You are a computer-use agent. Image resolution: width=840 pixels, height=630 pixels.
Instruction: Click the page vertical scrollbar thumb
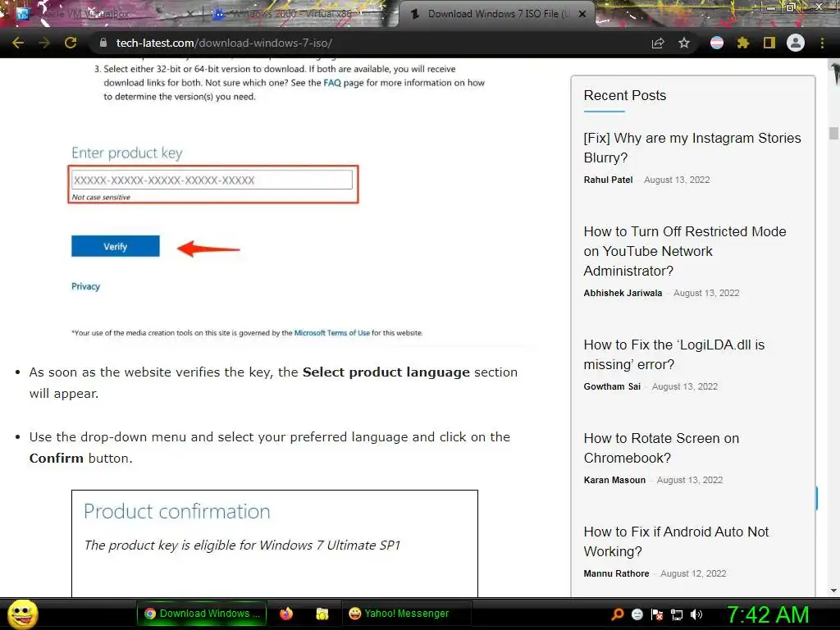(833, 133)
